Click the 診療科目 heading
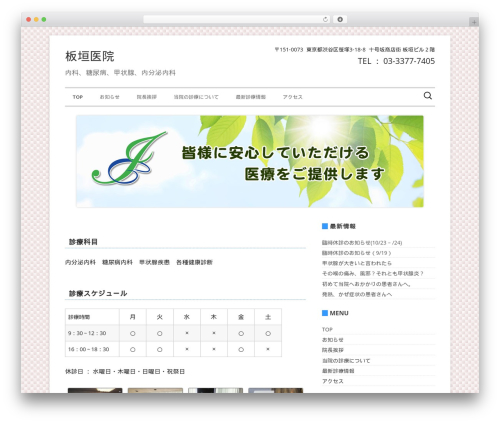 [x=83, y=242]
